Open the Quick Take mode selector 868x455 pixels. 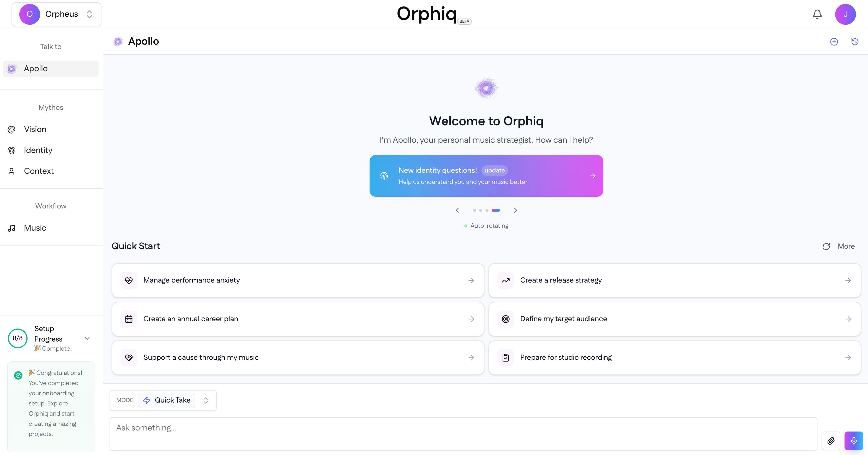(166, 400)
